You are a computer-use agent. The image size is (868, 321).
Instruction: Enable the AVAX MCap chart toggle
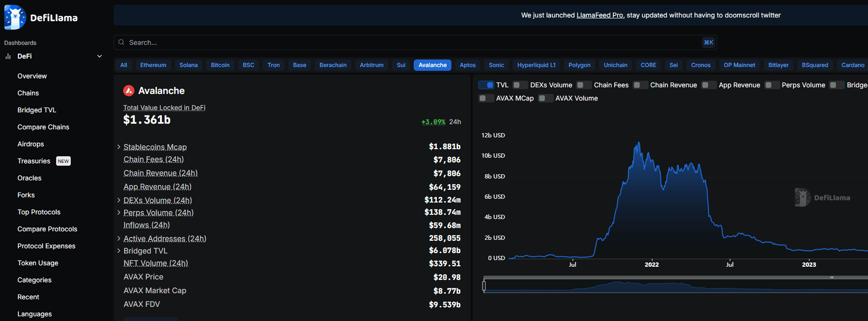(486, 98)
